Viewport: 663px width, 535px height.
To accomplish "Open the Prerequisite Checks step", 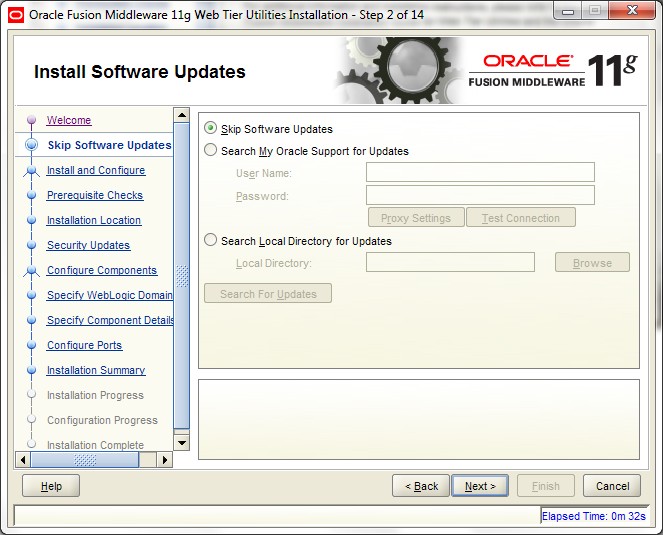I will point(95,195).
